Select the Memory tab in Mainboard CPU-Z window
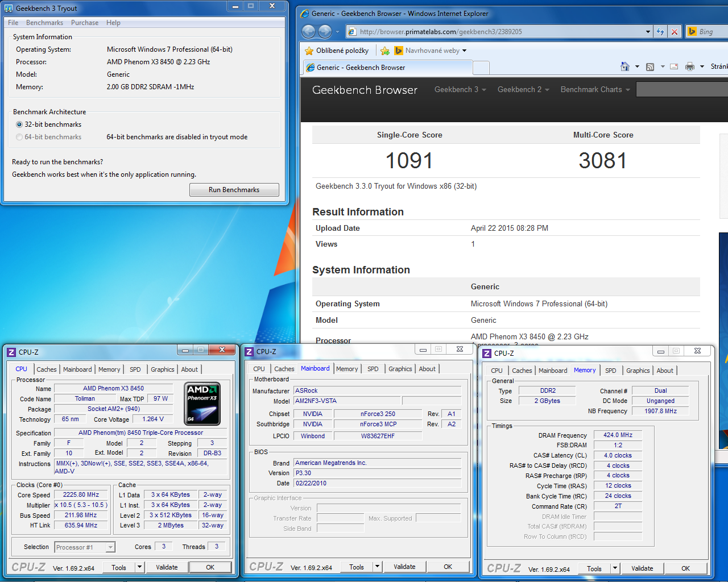Screen dimensions: 728x582 tap(347, 369)
